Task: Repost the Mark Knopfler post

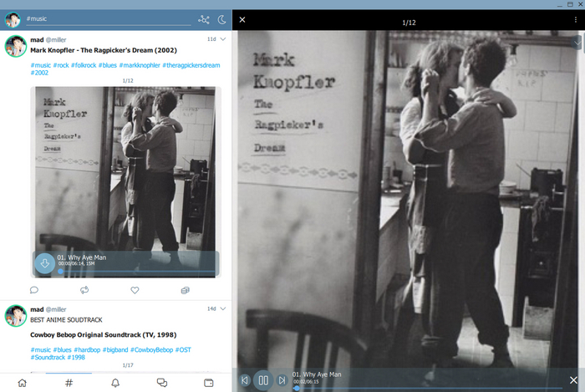Action: tap(84, 290)
